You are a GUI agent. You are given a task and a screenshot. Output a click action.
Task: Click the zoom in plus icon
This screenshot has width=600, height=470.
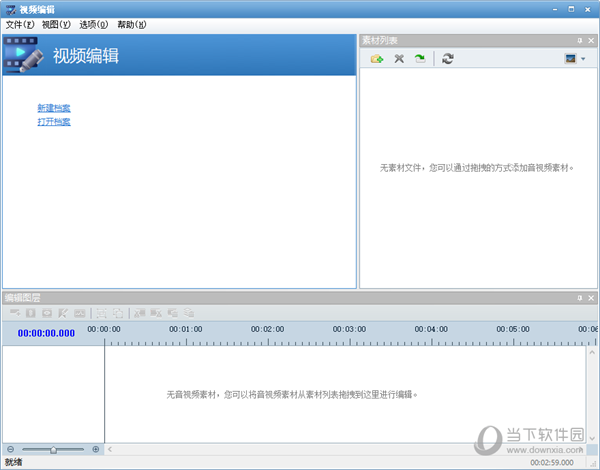pos(96,450)
